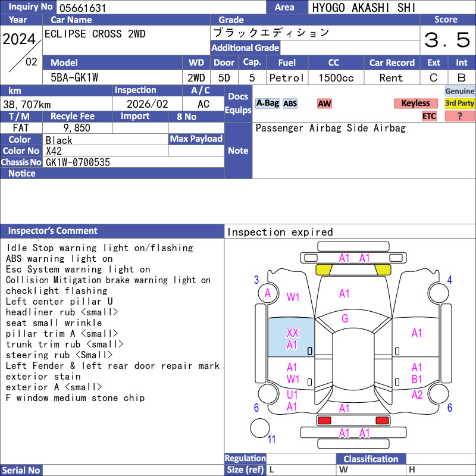
Task: Click tire number 3 on the diagram
Action: pos(256,280)
